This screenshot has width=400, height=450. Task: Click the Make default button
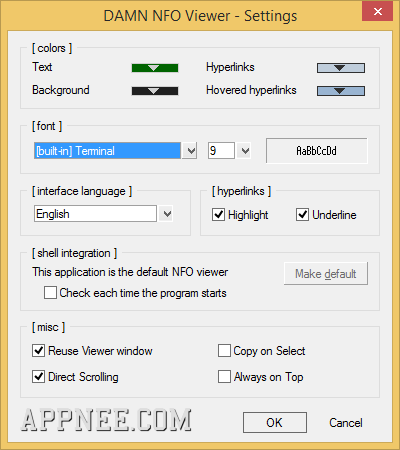[x=326, y=274]
